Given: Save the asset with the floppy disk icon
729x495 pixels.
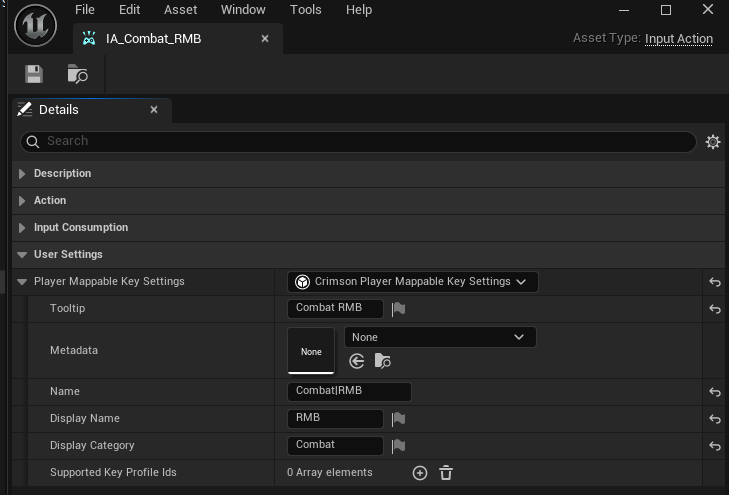Looking at the screenshot, I should coord(33,74).
